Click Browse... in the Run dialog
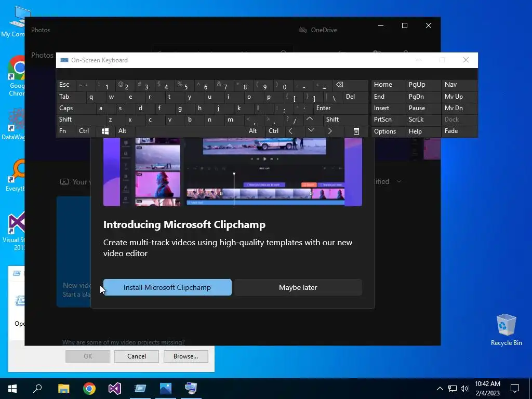This screenshot has width=532, height=399. pyautogui.click(x=185, y=356)
